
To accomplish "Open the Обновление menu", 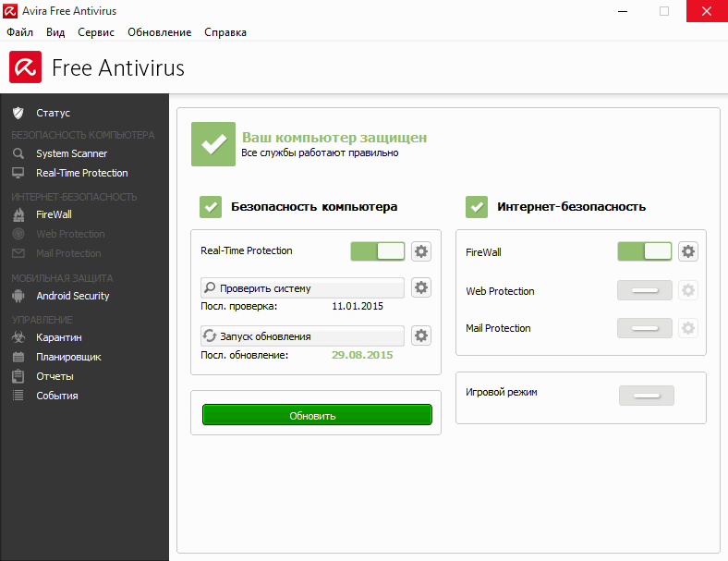I will tap(159, 32).
